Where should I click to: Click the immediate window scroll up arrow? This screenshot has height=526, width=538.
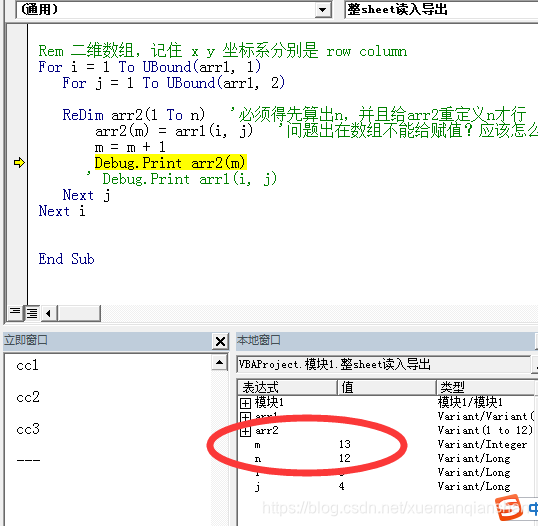pos(220,363)
